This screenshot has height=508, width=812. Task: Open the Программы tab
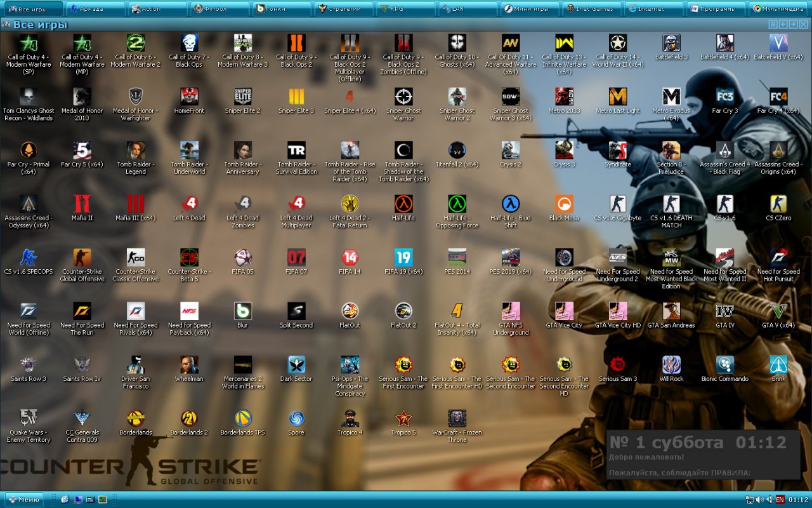[716, 9]
